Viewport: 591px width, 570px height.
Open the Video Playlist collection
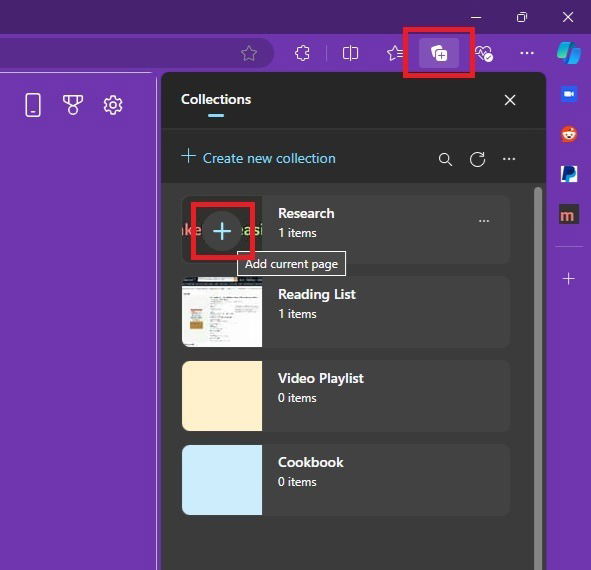point(346,396)
